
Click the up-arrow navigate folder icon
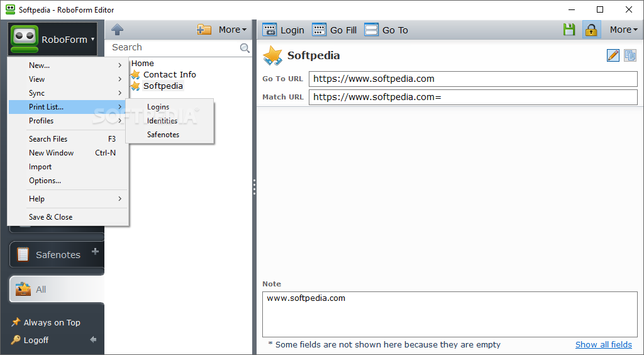coord(118,30)
